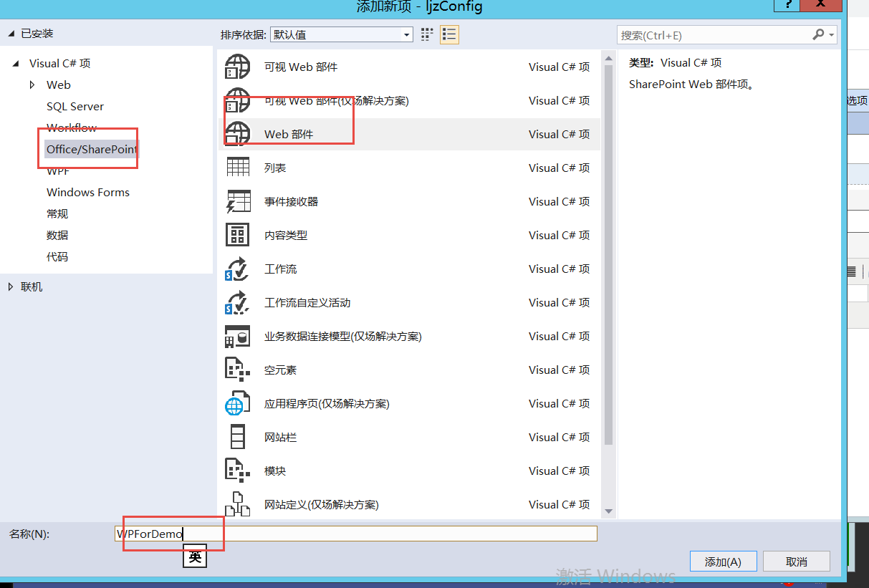Select Office/SharePoint category
The image size is (869, 588).
91,149
